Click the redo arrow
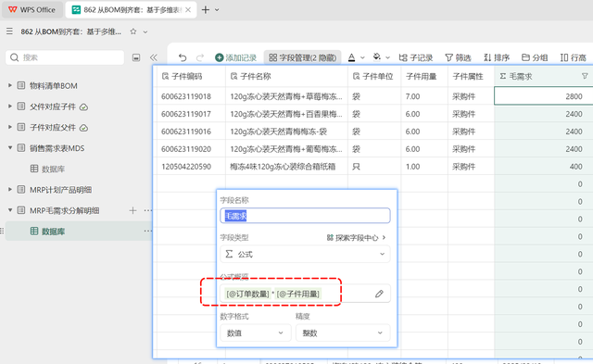 [x=200, y=57]
